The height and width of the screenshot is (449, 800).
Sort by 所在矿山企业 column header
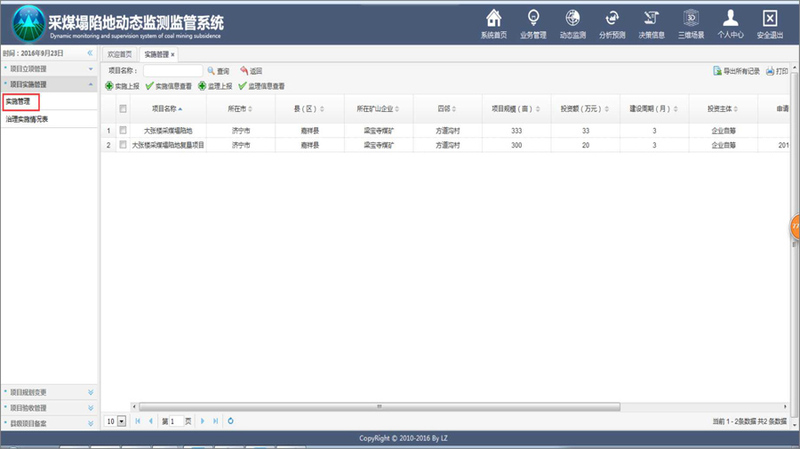pyautogui.click(x=378, y=109)
